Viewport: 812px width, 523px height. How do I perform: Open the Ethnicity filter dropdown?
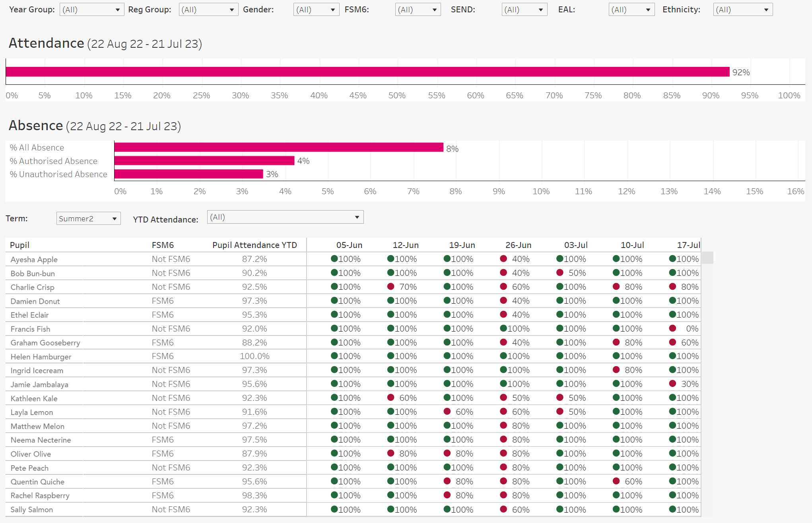(x=743, y=10)
